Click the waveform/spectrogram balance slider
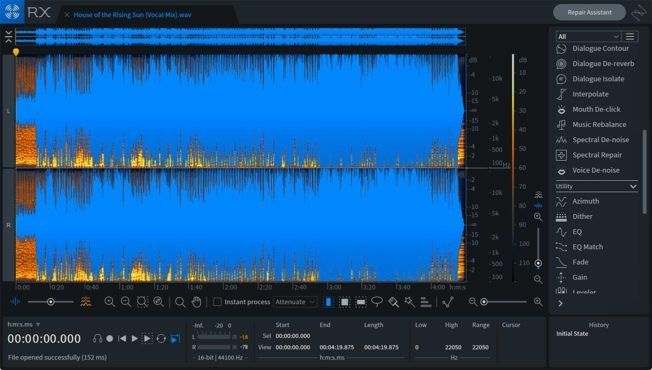This screenshot has height=370, width=652. [50, 302]
